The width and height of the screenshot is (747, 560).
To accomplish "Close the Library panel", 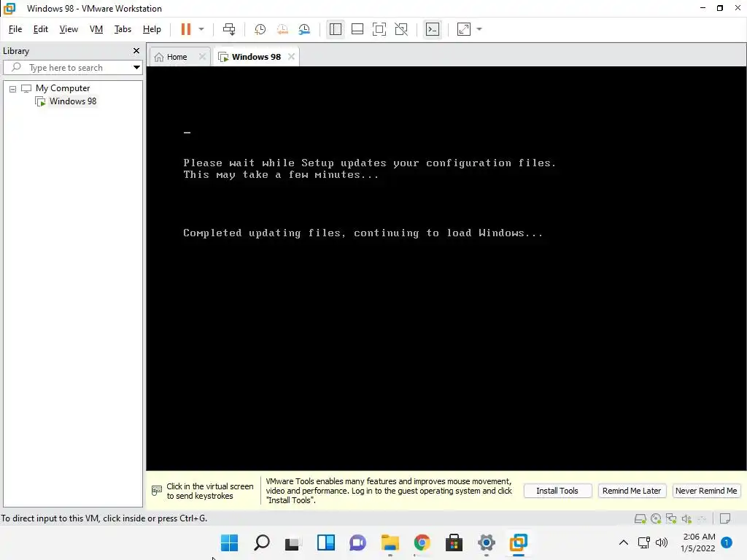I will [x=136, y=50].
